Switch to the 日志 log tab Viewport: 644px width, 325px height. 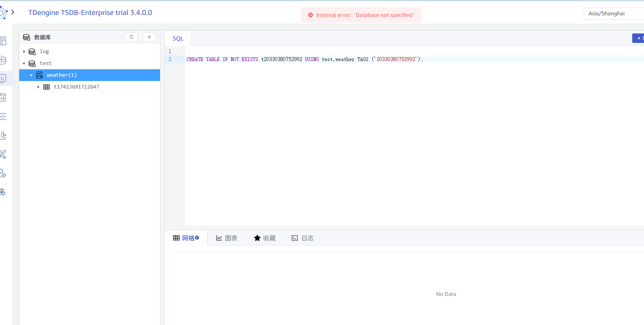pyautogui.click(x=302, y=238)
